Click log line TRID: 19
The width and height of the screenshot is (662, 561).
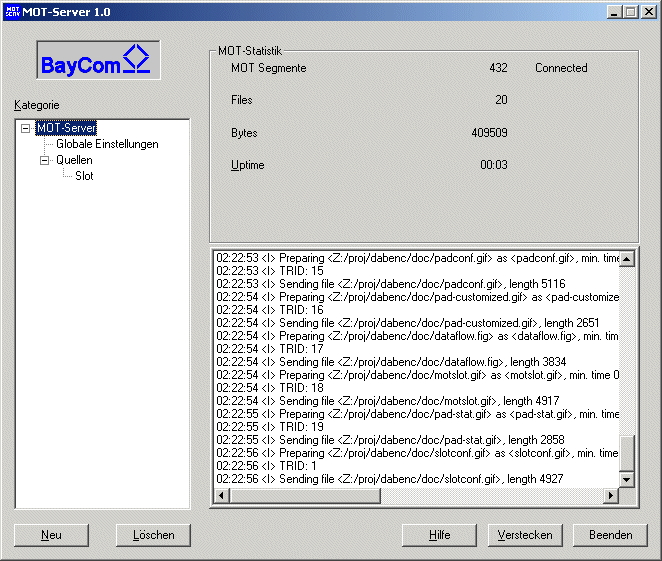(x=270, y=427)
